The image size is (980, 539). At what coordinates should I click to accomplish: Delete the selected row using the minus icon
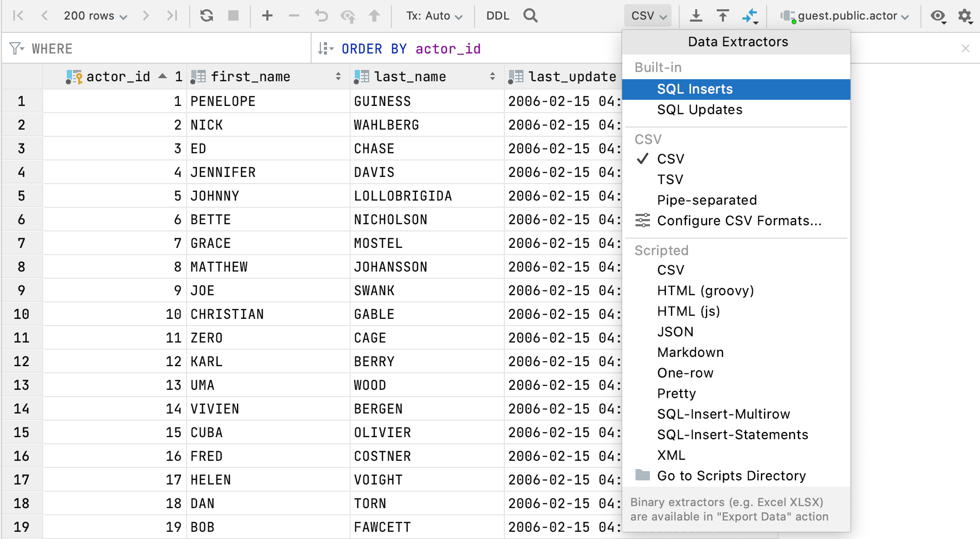[x=294, y=15]
